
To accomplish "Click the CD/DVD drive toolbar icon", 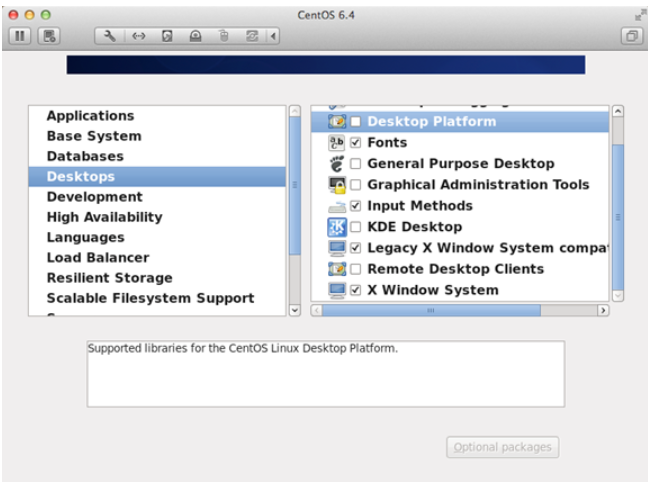I will pos(195,36).
